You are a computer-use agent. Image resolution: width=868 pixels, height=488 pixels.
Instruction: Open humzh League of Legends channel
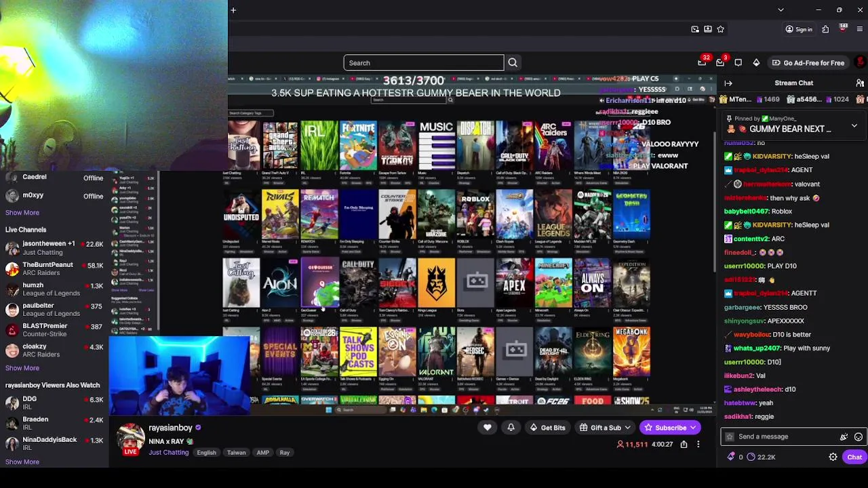[x=54, y=289]
